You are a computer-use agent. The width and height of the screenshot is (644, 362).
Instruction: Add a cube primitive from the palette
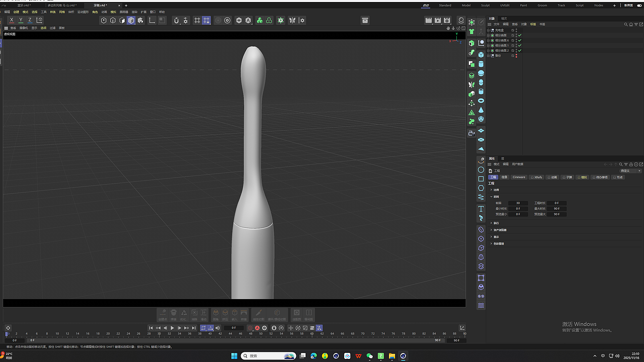pos(481,55)
